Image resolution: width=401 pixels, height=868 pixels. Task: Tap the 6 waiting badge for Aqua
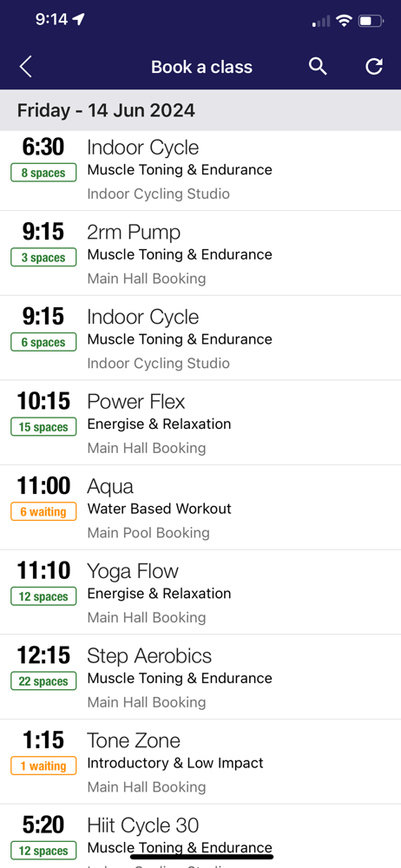[43, 511]
